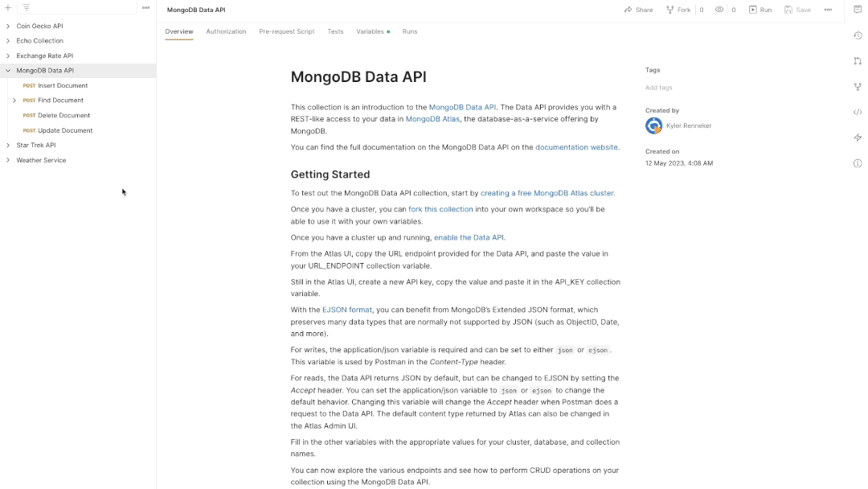Open the changelog history icon

pyautogui.click(x=858, y=35)
